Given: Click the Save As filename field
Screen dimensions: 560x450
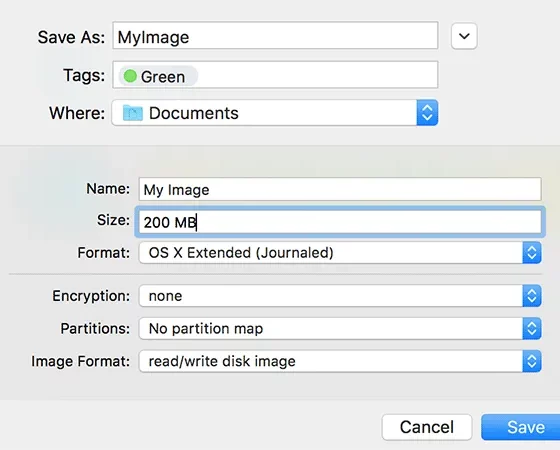Looking at the screenshot, I should click(x=275, y=35).
